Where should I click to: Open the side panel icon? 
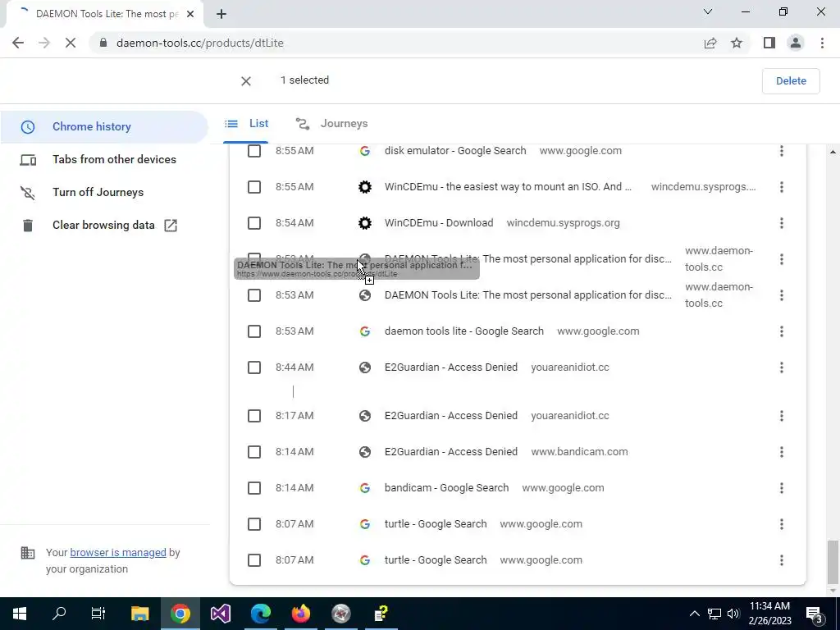(x=769, y=43)
